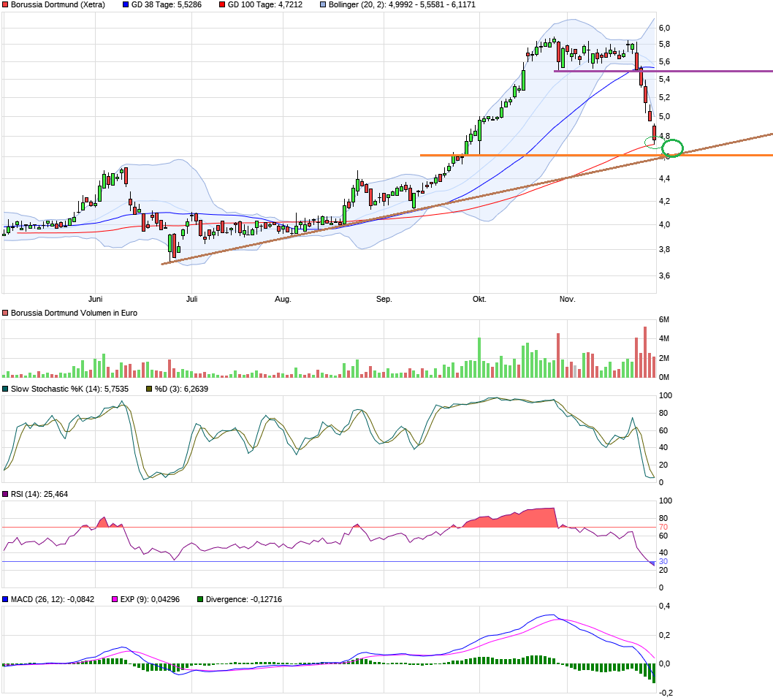
Task: Click the 6,0 price axis value
Action: pyautogui.click(x=665, y=28)
